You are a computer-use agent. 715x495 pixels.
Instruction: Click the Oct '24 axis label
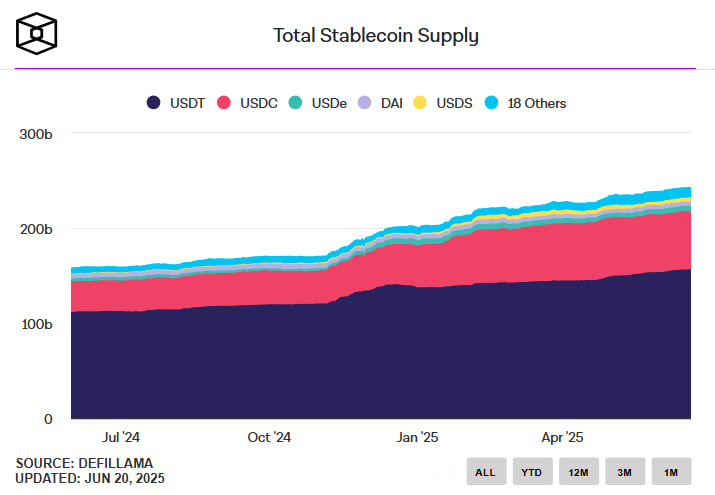tap(268, 437)
